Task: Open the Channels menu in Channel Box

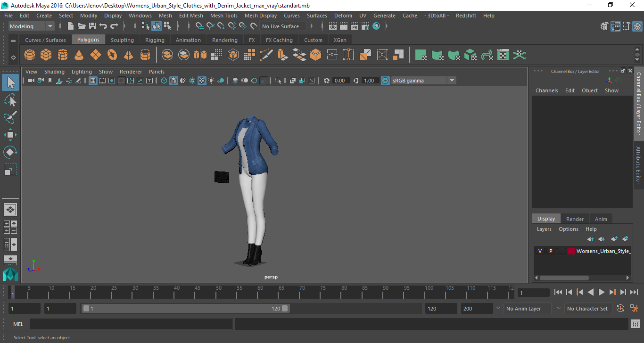Action: pyautogui.click(x=547, y=90)
